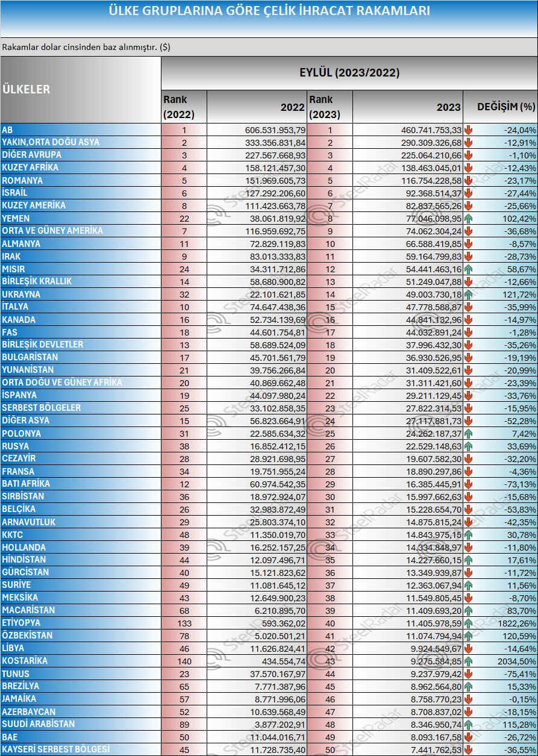Click the green up arrow in the POLONYA row
538x756 pixels.
click(x=469, y=433)
